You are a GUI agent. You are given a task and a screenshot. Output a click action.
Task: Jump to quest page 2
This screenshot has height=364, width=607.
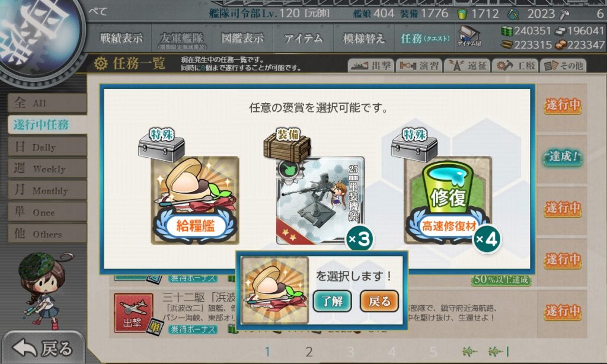tap(309, 352)
